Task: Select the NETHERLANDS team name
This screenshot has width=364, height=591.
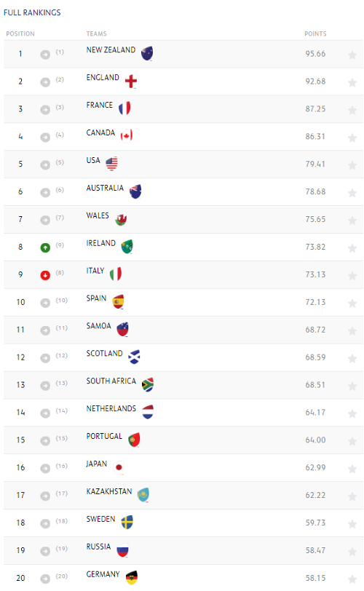Action: point(111,408)
